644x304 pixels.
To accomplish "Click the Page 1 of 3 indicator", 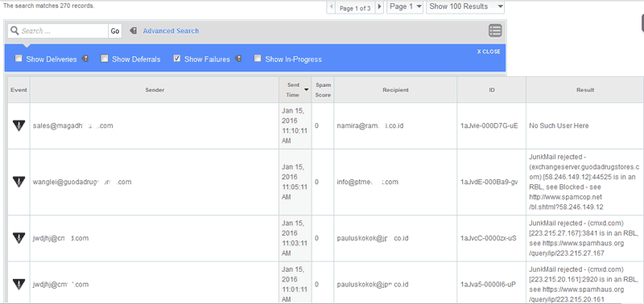I will pos(355,8).
